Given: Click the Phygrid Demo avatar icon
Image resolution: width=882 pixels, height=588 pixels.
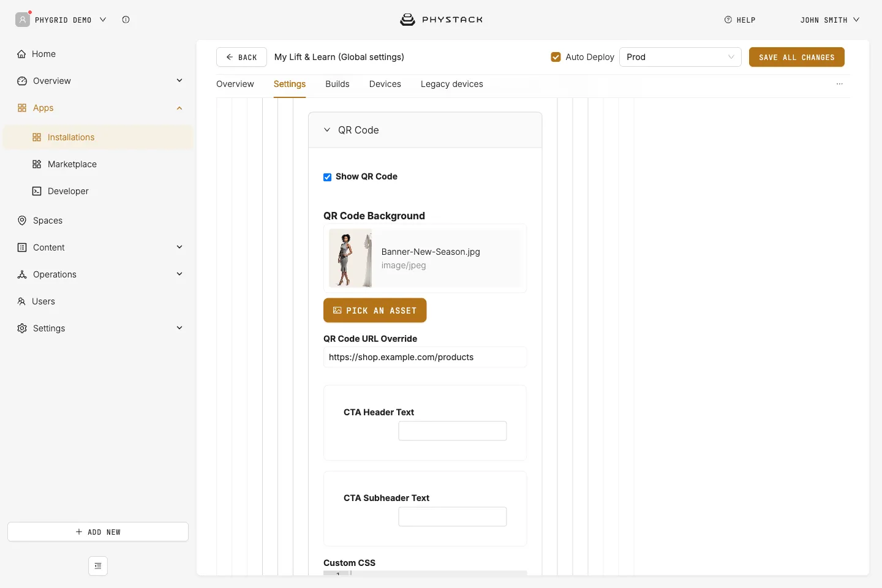Looking at the screenshot, I should coord(23,20).
